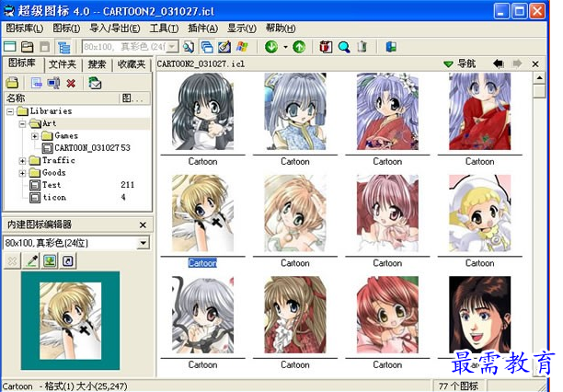Click the back arrow in viewer header

pos(499,64)
